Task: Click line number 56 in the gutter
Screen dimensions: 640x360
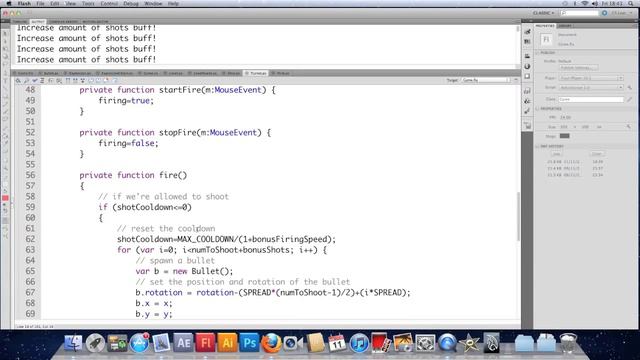Action: pyautogui.click(x=30, y=175)
